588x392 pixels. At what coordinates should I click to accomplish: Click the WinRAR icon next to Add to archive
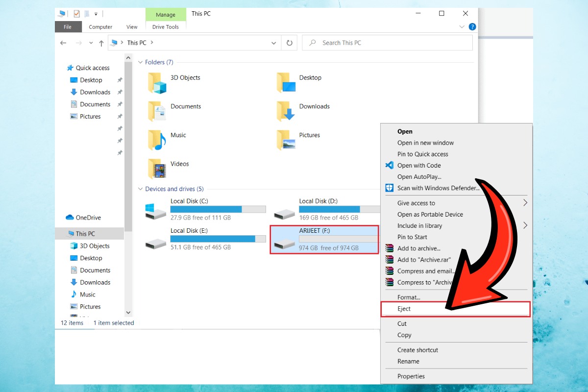click(x=389, y=248)
